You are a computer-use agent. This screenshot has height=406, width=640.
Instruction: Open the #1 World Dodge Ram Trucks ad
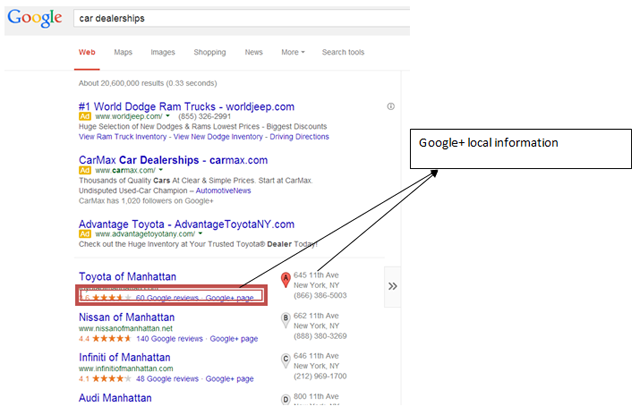(x=186, y=106)
